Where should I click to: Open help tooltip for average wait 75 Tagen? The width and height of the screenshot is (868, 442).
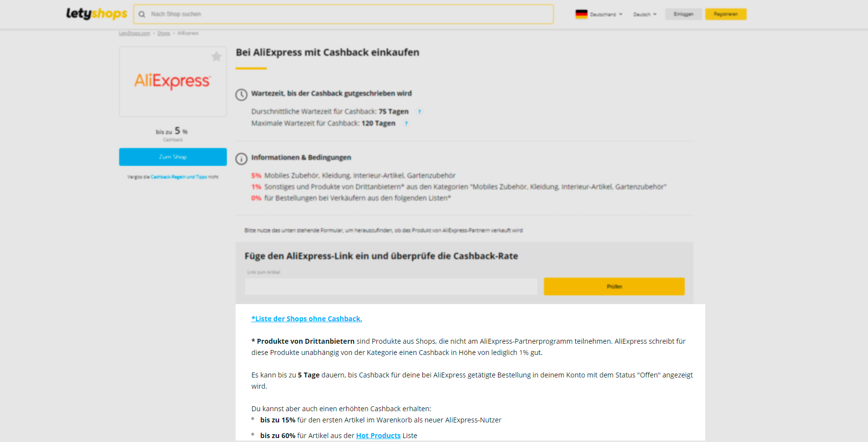point(419,111)
